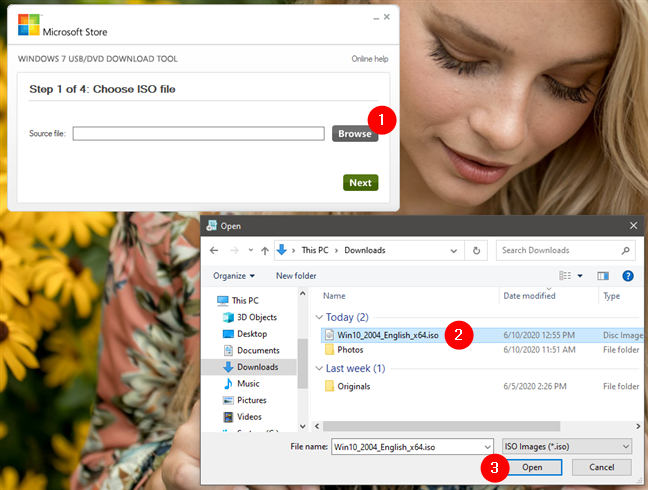Select 3D Objects in navigation pane
This screenshot has height=490, width=648.
click(x=257, y=317)
